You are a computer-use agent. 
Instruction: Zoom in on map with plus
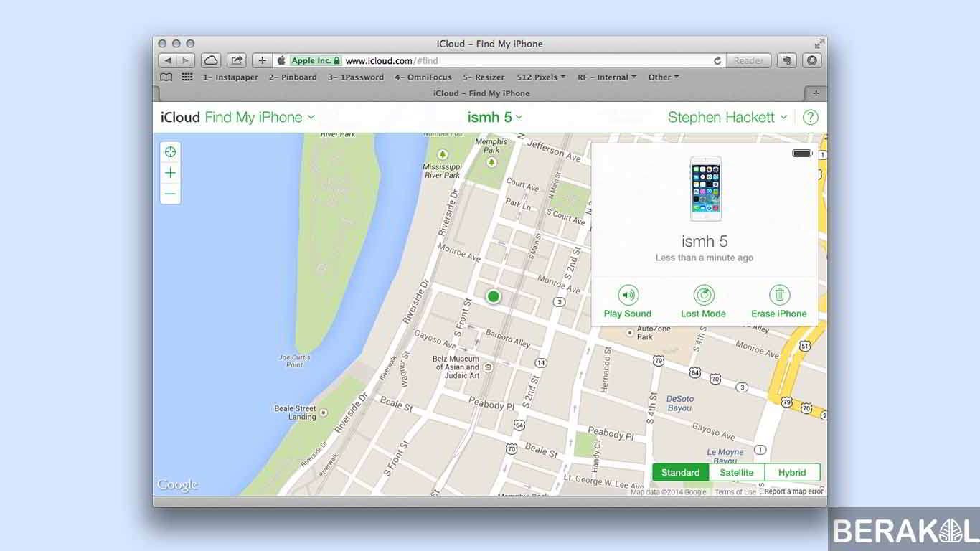coord(170,173)
